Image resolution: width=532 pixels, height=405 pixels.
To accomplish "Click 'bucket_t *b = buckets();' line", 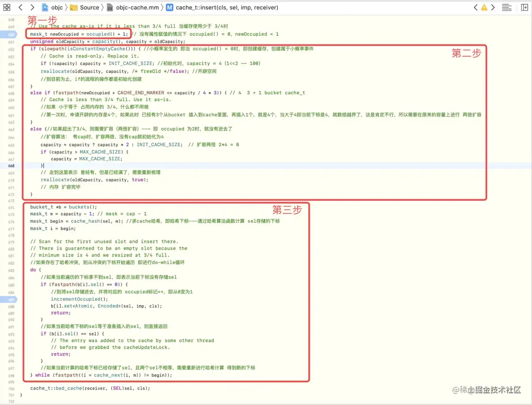I will 63,207.
